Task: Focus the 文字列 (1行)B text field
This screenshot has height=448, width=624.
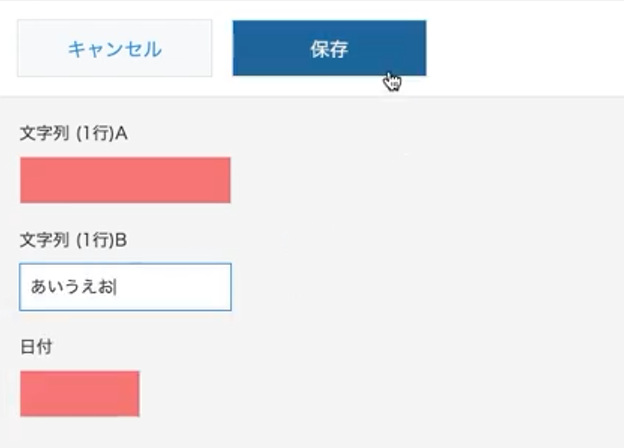Action: click(x=125, y=287)
